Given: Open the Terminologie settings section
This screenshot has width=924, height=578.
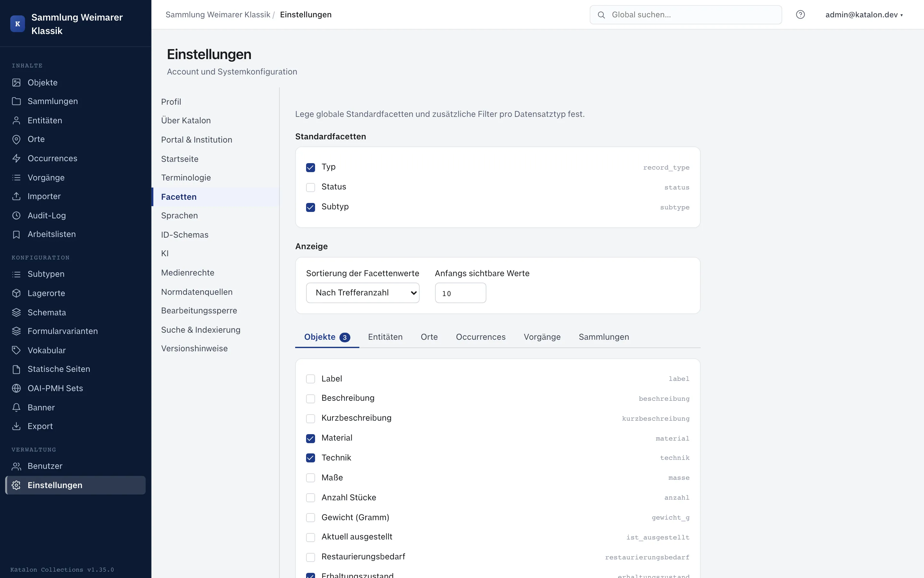Looking at the screenshot, I should (x=216, y=177).
